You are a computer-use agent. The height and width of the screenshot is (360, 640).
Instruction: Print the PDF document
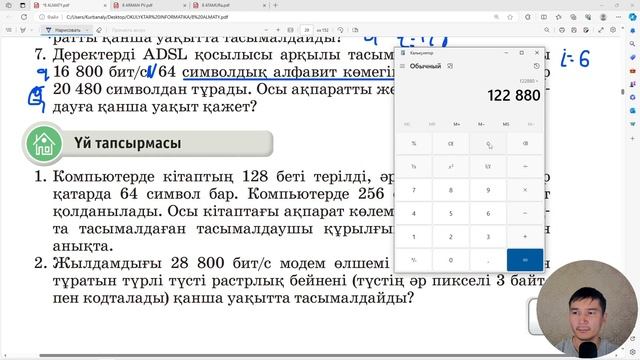(562, 30)
